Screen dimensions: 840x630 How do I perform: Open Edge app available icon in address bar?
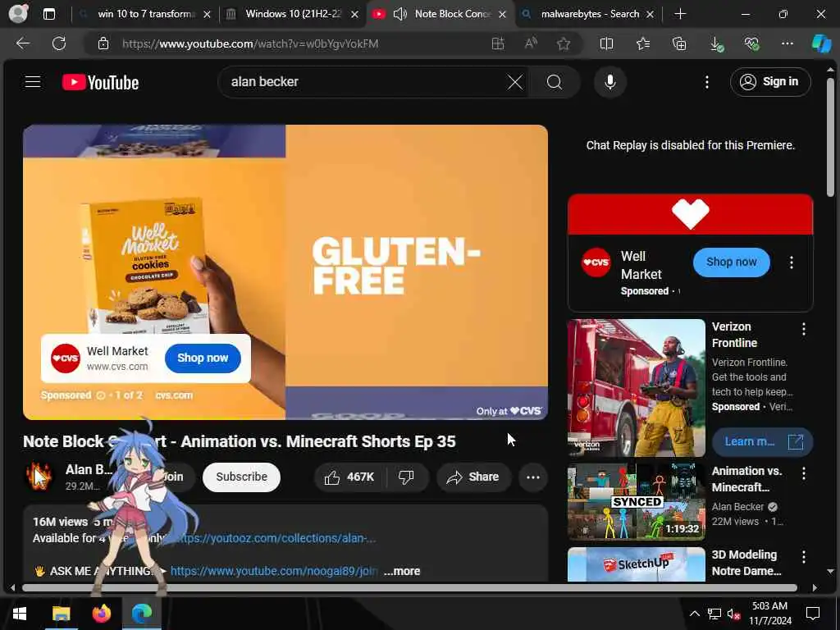498,43
